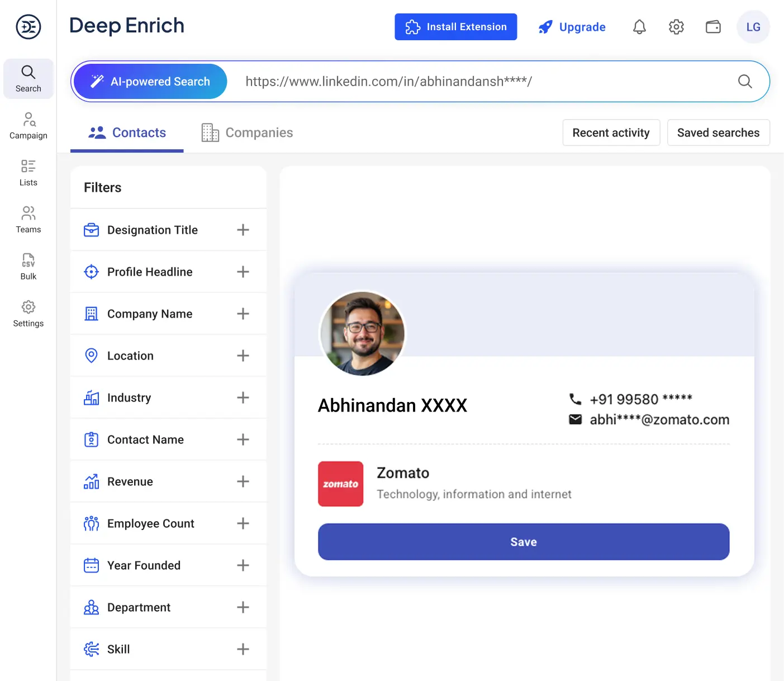Expand the Designation Title filter
This screenshot has height=681, width=784.
tap(243, 230)
